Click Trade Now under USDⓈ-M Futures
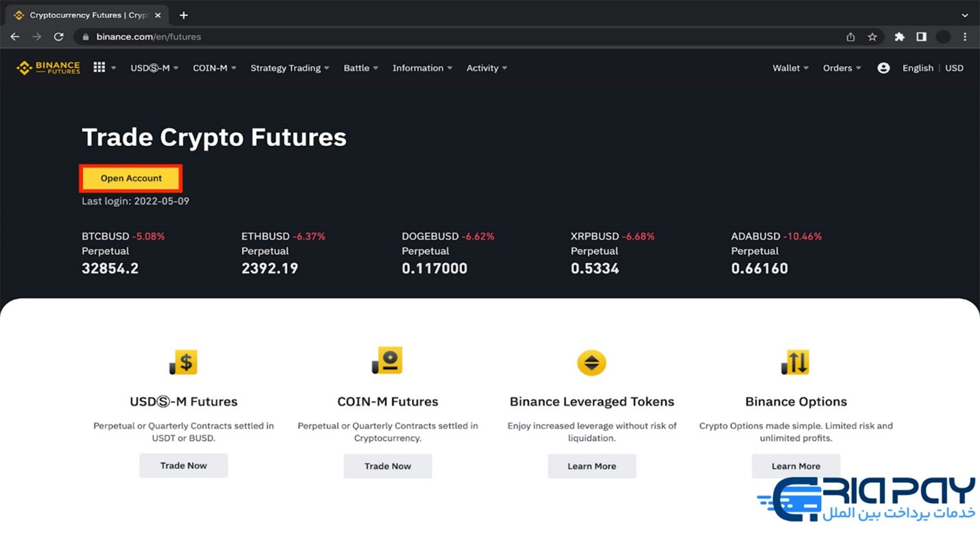 184,465
